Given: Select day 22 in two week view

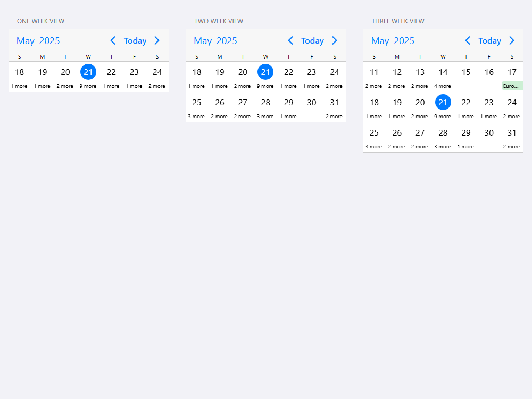Looking at the screenshot, I should click(289, 72).
